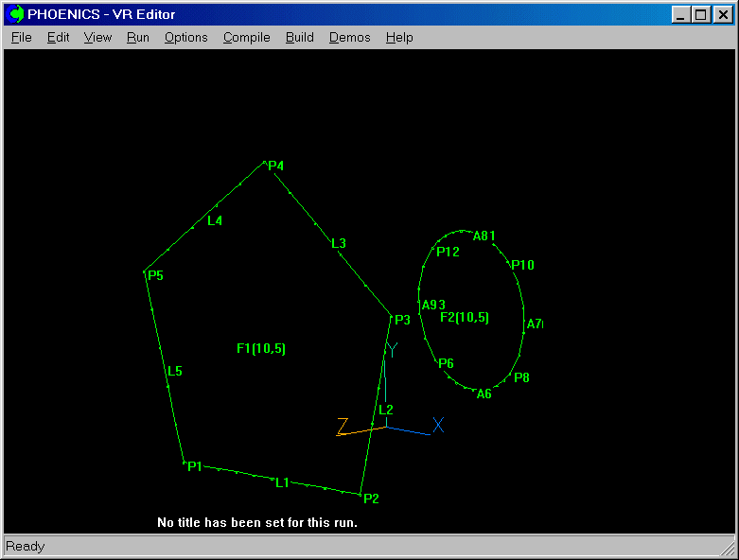Image resolution: width=739 pixels, height=560 pixels.
Task: Open the Compile menu
Action: (246, 38)
